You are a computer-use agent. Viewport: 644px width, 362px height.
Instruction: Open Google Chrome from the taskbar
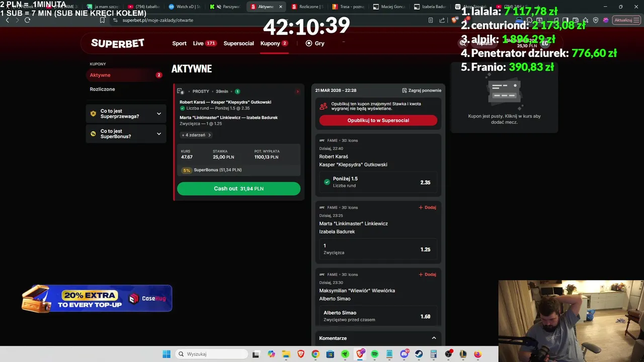point(315,354)
